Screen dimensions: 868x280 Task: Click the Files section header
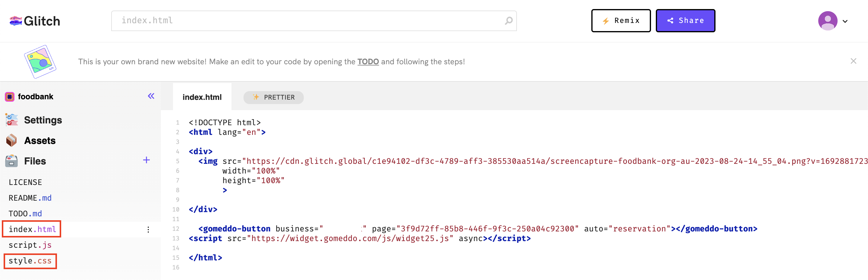point(35,161)
